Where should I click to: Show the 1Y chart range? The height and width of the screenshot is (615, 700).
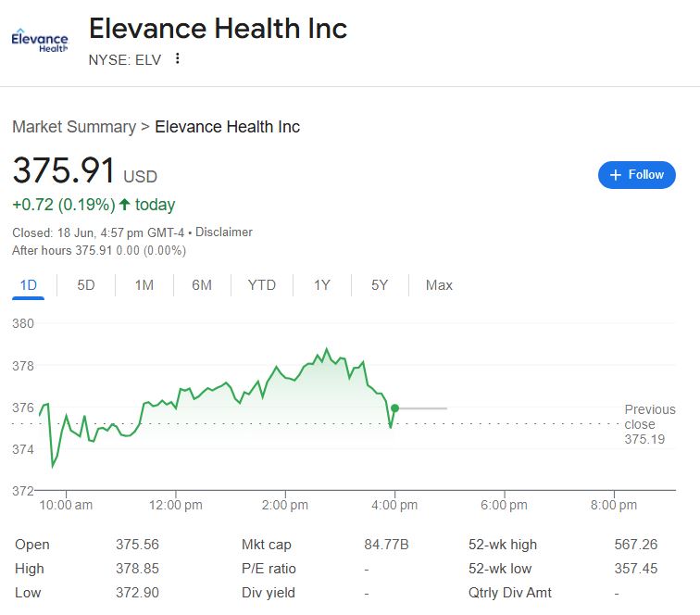pos(322,285)
